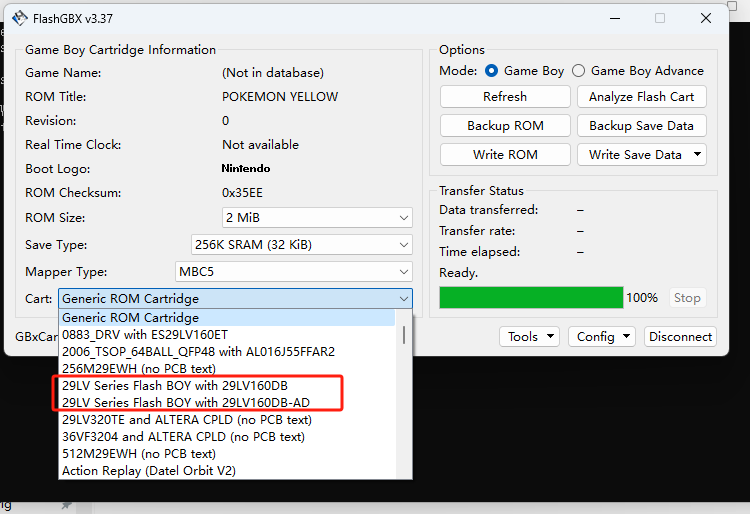Click the FlashGBX app icon in title bar
Viewport: 750px width, 514px height.
[x=20, y=18]
